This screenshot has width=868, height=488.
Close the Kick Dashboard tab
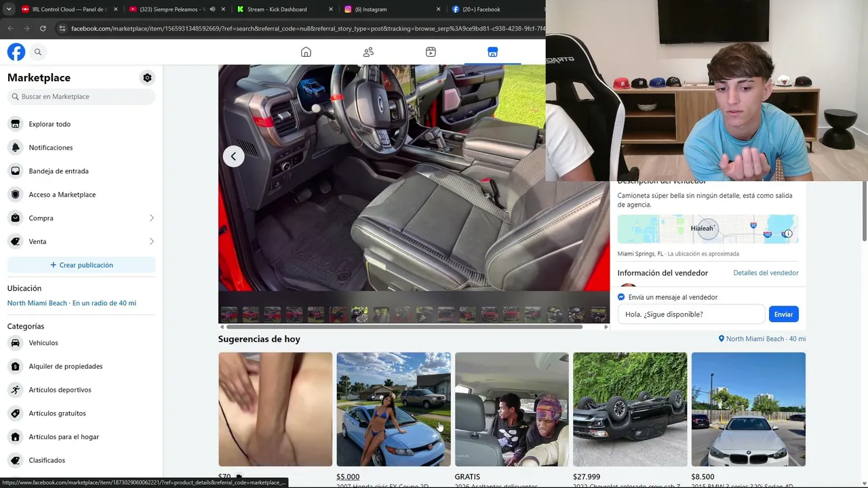click(331, 9)
